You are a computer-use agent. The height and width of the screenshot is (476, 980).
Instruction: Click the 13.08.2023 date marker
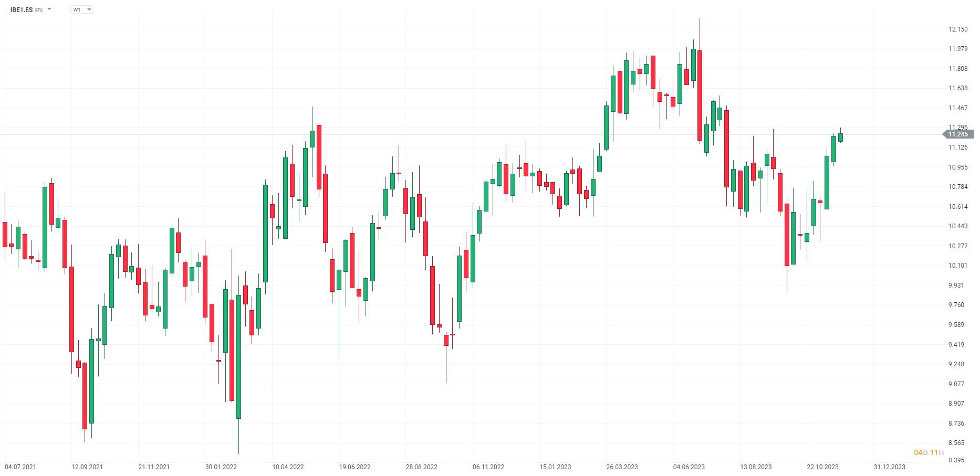point(756,467)
